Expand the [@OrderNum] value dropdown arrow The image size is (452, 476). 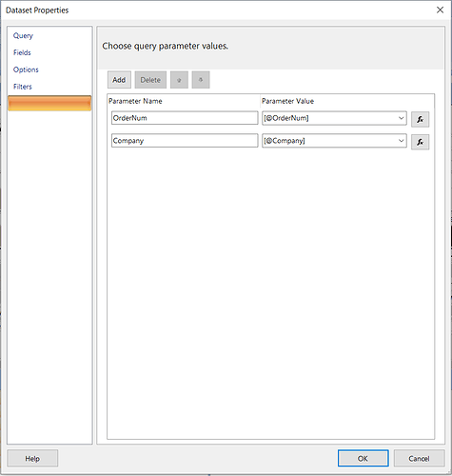click(401, 118)
